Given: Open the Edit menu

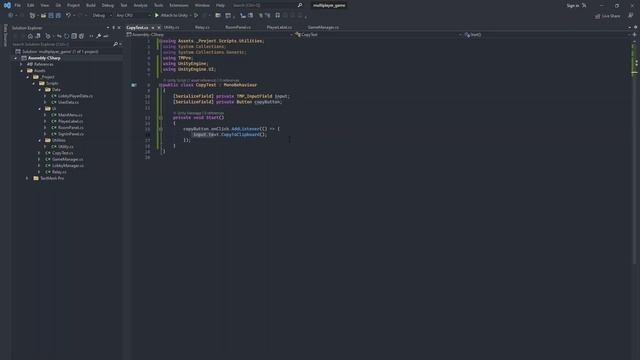Looking at the screenshot, I should pos(31,5).
